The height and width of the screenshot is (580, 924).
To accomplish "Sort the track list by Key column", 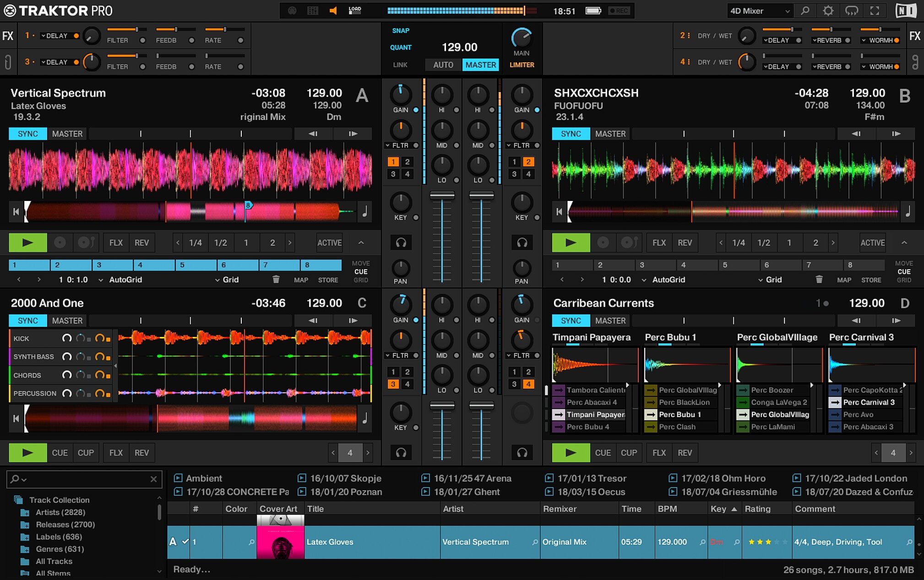I will [724, 509].
